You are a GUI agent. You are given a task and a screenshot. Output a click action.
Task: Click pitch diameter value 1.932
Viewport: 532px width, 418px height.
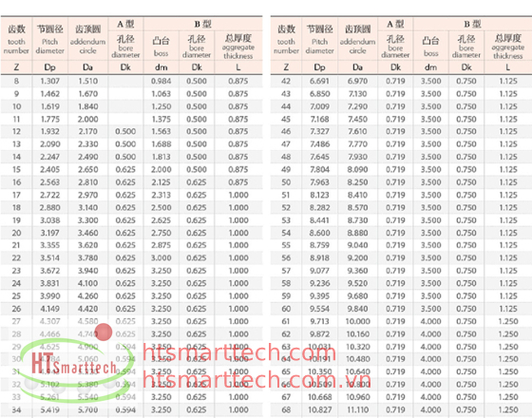(x=49, y=132)
